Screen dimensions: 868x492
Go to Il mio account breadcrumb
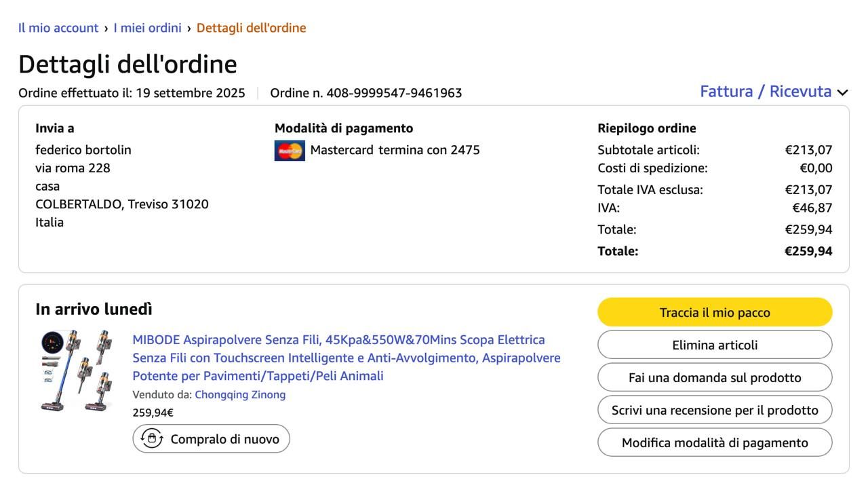(58, 28)
